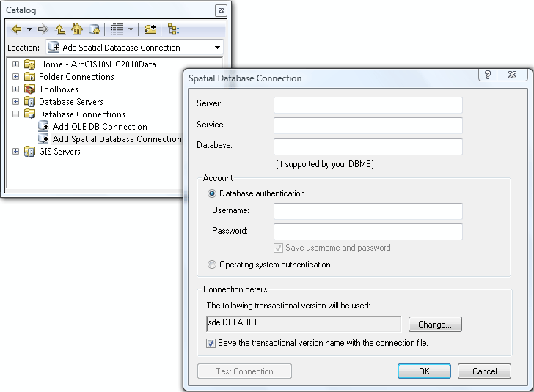Click into the Server text field

(367, 105)
